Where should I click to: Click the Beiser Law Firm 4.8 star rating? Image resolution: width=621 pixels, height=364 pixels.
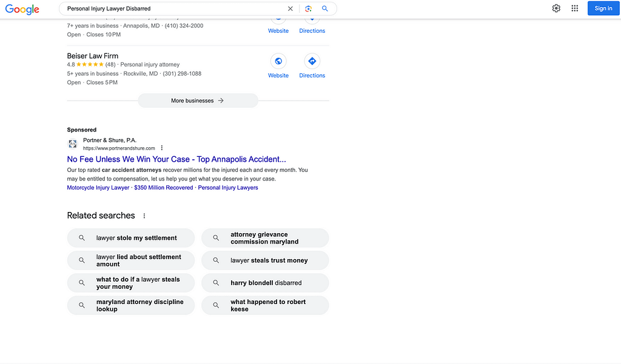(91, 64)
